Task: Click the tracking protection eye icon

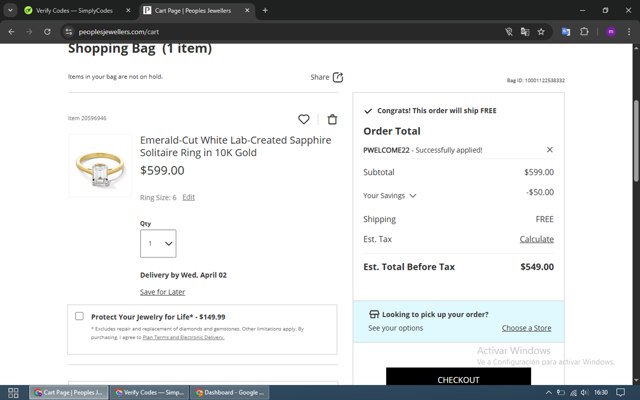Action: [x=509, y=32]
